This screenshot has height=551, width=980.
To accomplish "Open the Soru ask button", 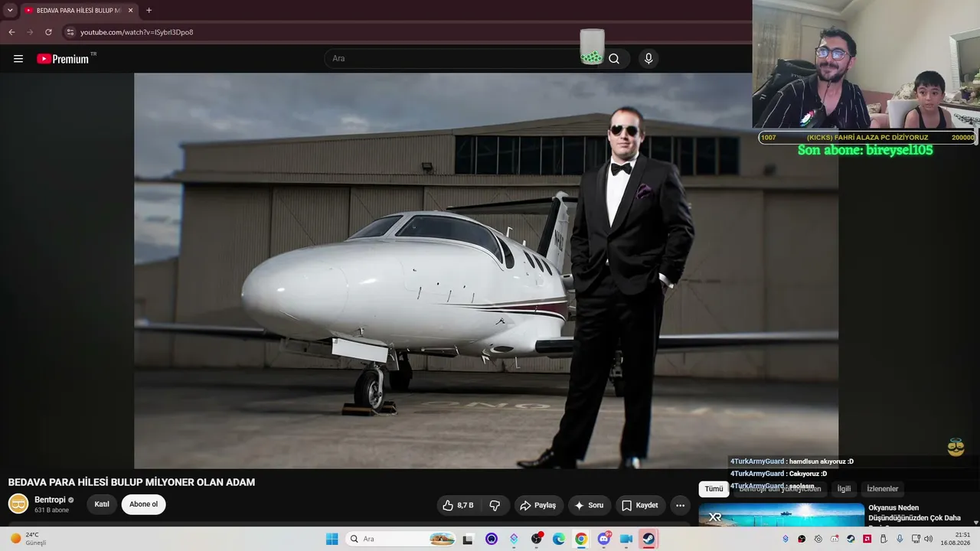I will pyautogui.click(x=589, y=505).
